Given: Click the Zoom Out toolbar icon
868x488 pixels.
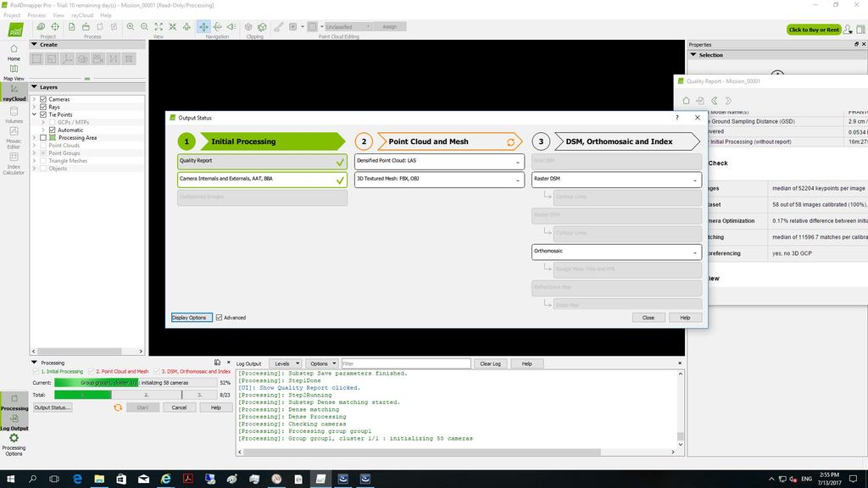Looking at the screenshot, I should pyautogui.click(x=144, y=26).
